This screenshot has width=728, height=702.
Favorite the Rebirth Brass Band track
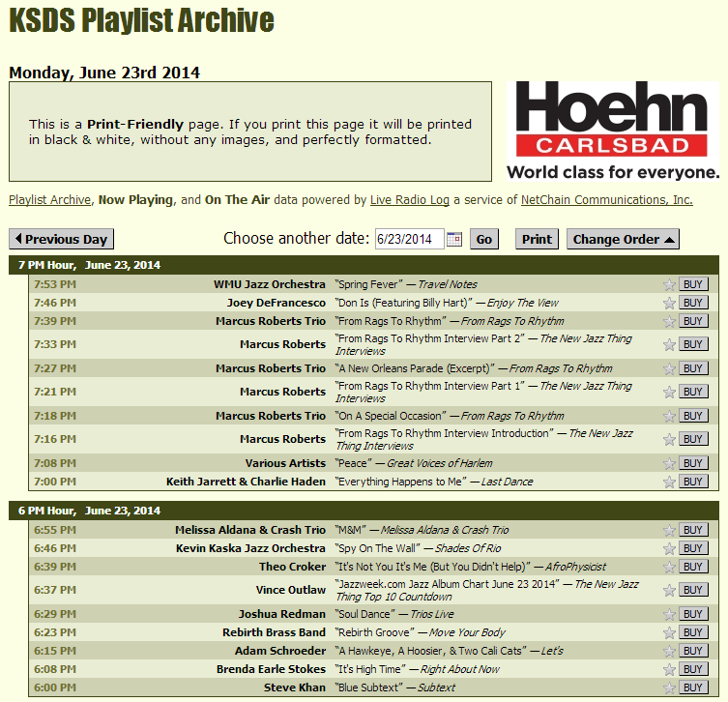tap(669, 632)
